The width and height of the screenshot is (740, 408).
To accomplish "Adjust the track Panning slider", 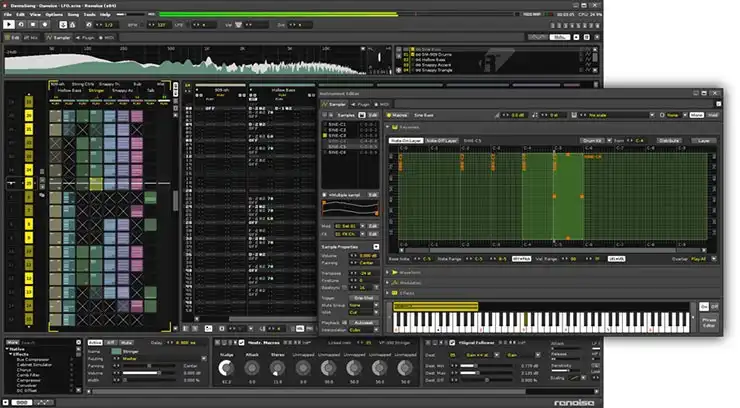I will [x=151, y=366].
